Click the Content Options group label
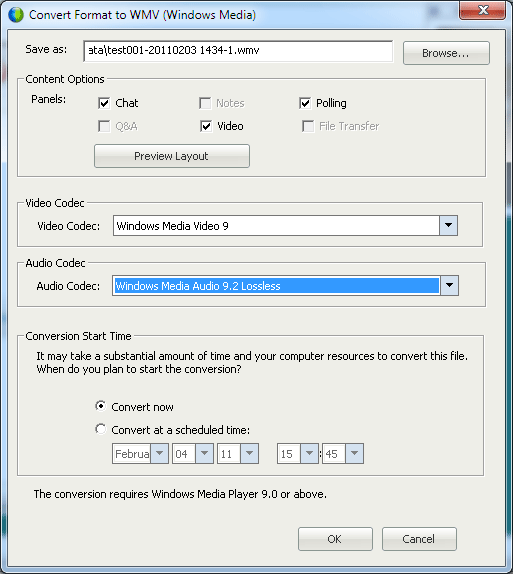Screen dimensions: 513x574 tap(65, 79)
